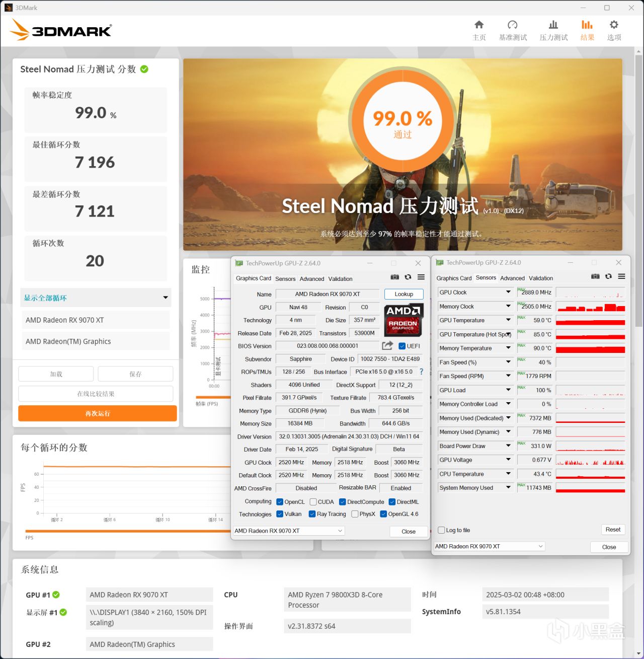Viewport: 644px width, 659px height.
Task: Click the orange bar under the 监控 chart
Action: click(213, 397)
